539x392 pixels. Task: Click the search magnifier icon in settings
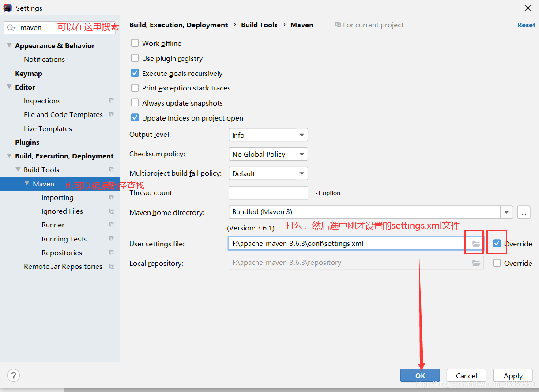click(11, 27)
